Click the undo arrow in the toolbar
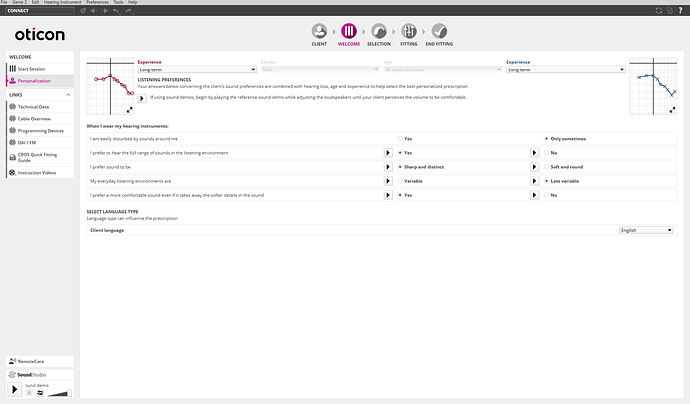This screenshot has height=404, width=690. tap(116, 11)
